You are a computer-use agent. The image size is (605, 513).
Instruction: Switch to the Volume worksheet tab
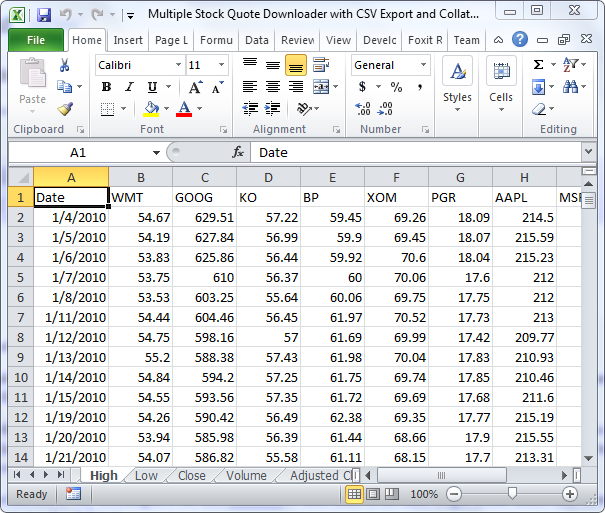245,476
